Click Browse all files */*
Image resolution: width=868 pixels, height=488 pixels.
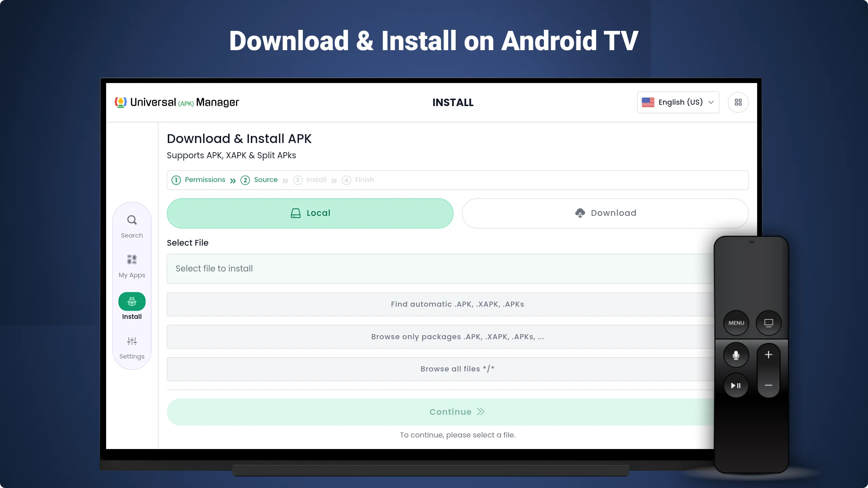457,369
